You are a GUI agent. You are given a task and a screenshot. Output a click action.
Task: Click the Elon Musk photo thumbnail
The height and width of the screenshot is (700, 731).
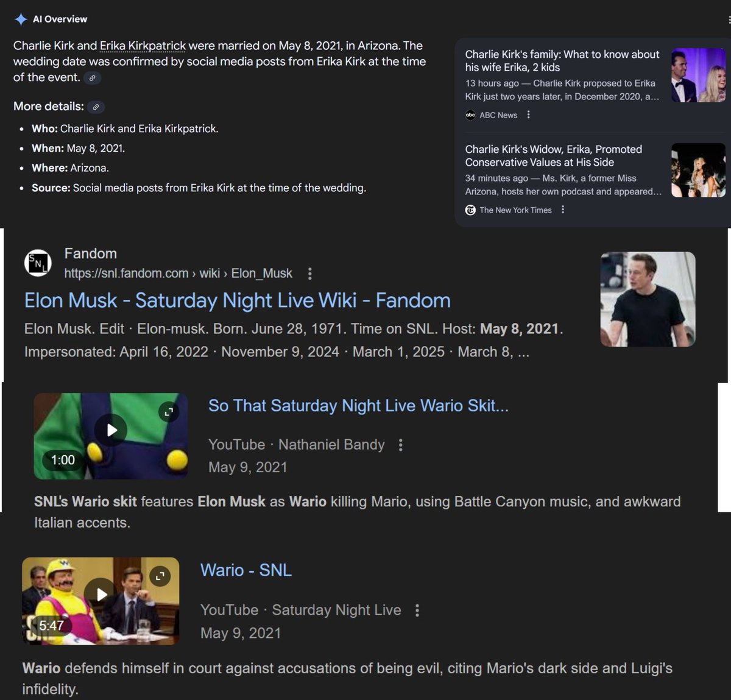648,299
